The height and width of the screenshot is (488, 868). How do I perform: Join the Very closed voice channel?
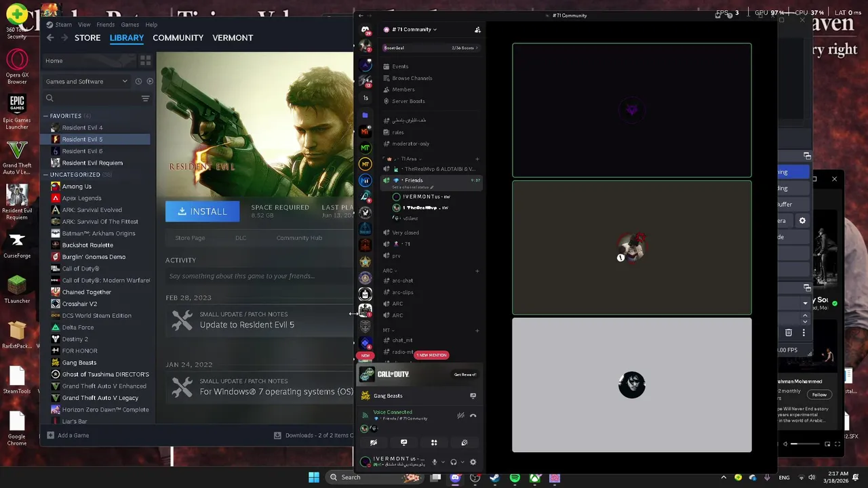tap(431, 232)
